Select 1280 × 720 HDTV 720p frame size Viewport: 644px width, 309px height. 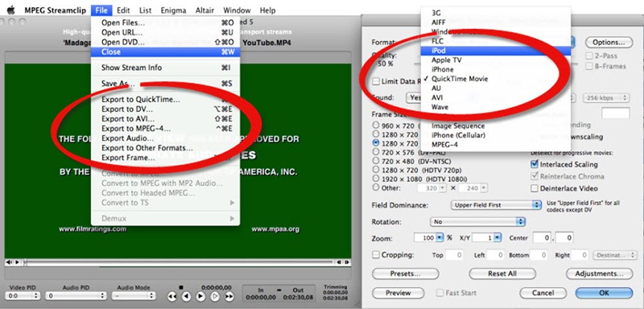tap(375, 170)
